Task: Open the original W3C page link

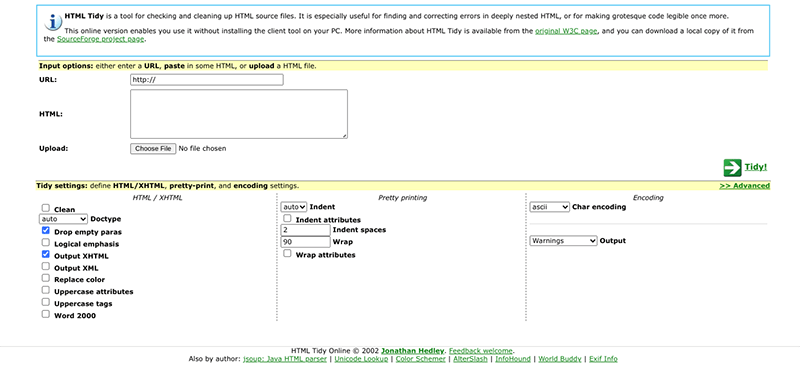Action: 566,31
